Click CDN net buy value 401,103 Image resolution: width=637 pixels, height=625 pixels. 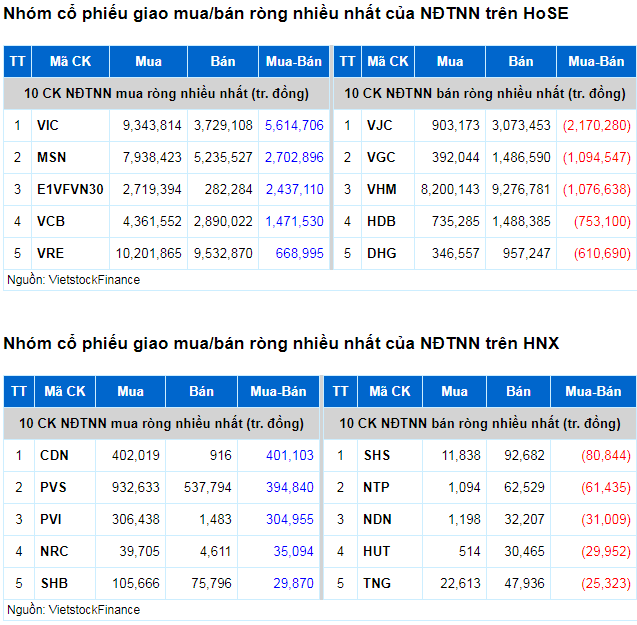coord(290,455)
